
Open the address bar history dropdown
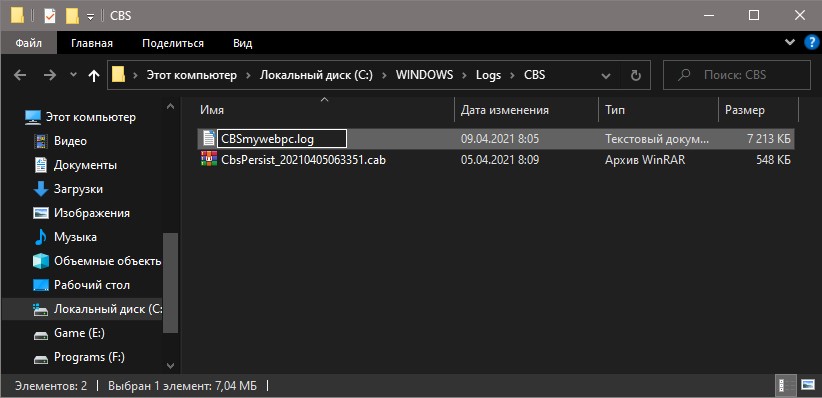(606, 76)
